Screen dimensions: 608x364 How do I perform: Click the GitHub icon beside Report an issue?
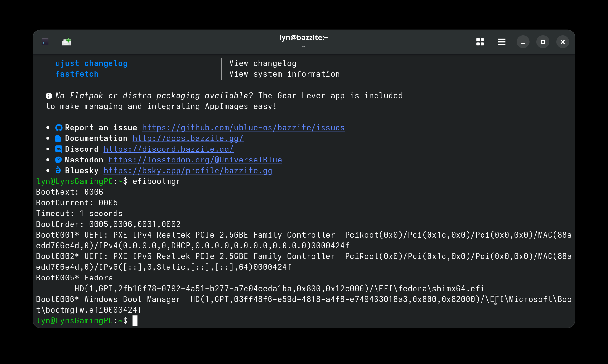point(59,128)
